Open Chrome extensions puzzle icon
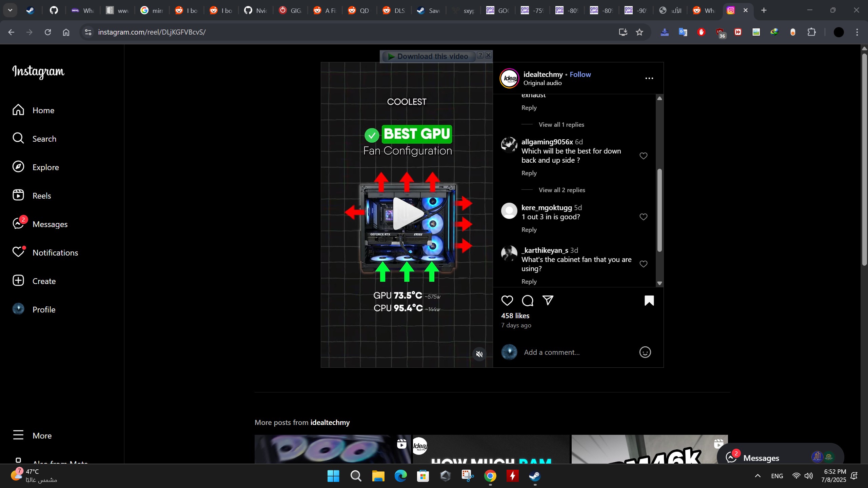This screenshot has height=488, width=868. point(811,32)
